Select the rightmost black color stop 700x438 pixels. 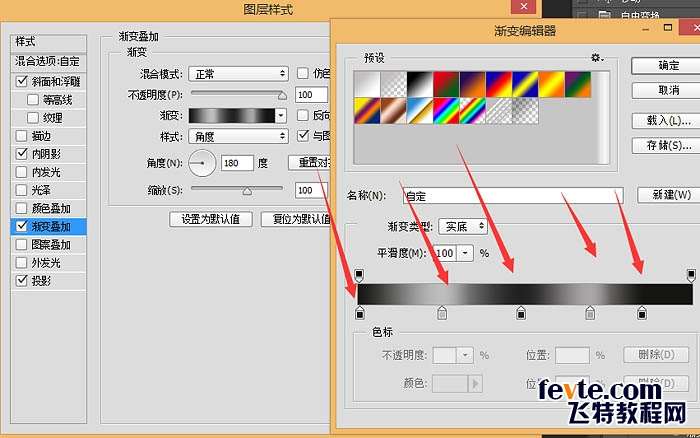(x=642, y=313)
